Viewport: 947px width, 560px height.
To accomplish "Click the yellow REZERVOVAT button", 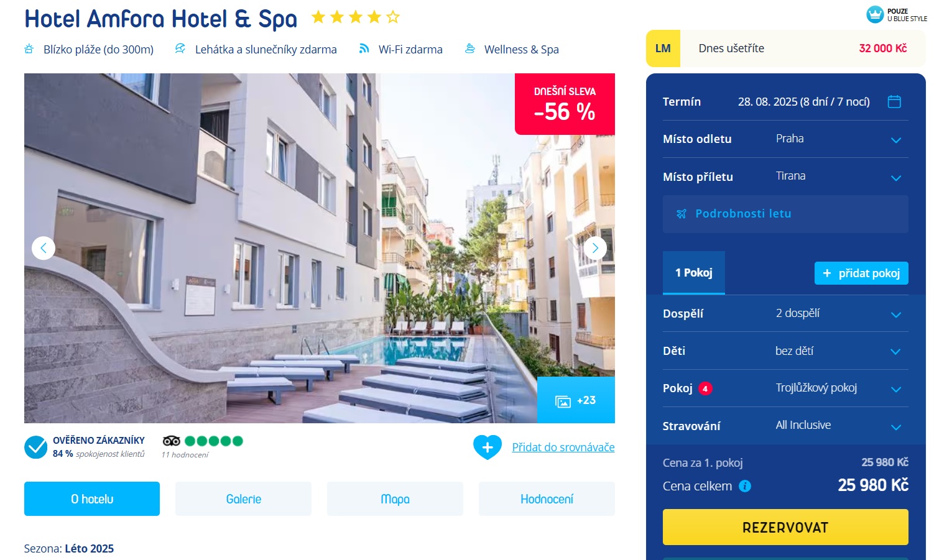I will click(785, 527).
